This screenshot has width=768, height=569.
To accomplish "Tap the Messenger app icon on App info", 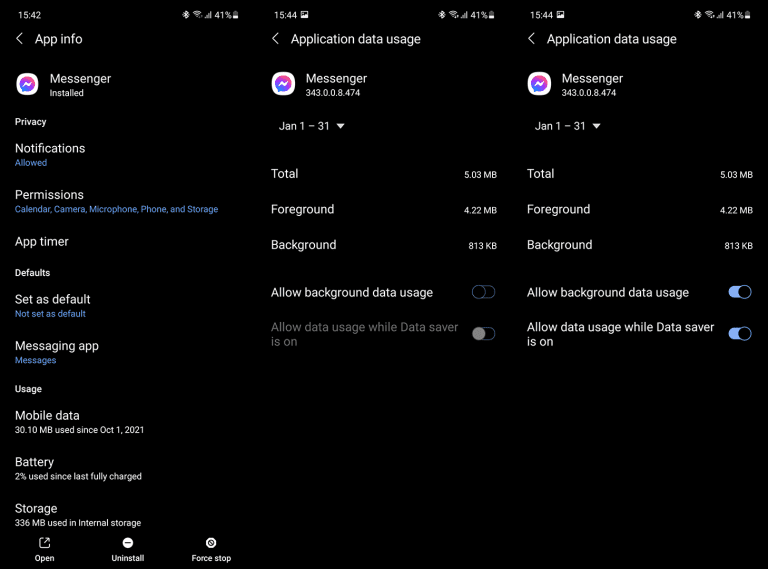I will click(x=27, y=84).
